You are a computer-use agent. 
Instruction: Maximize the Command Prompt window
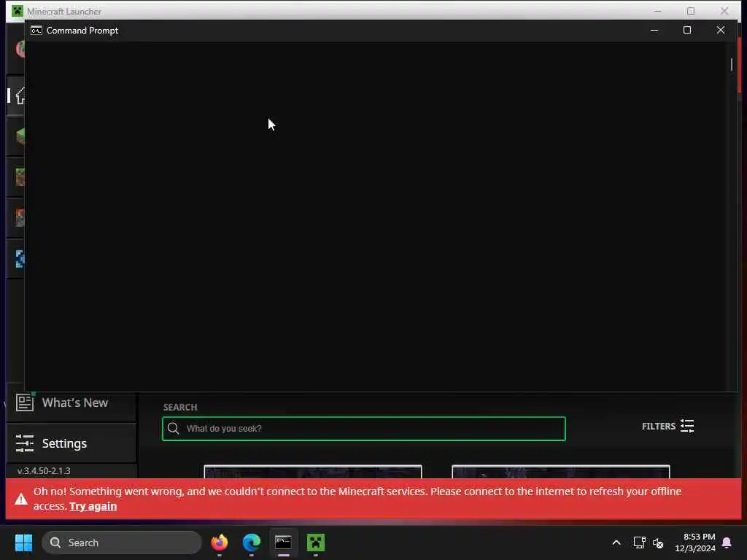[x=687, y=30]
